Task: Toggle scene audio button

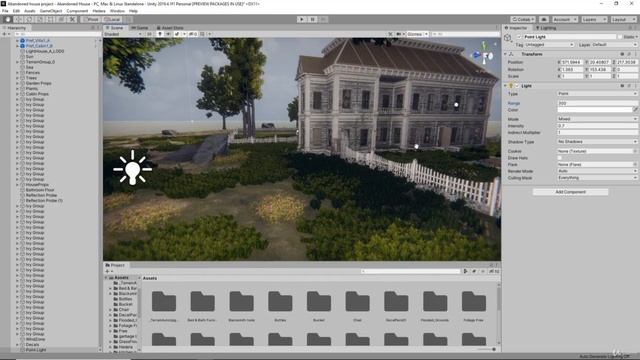Action: tap(168, 34)
